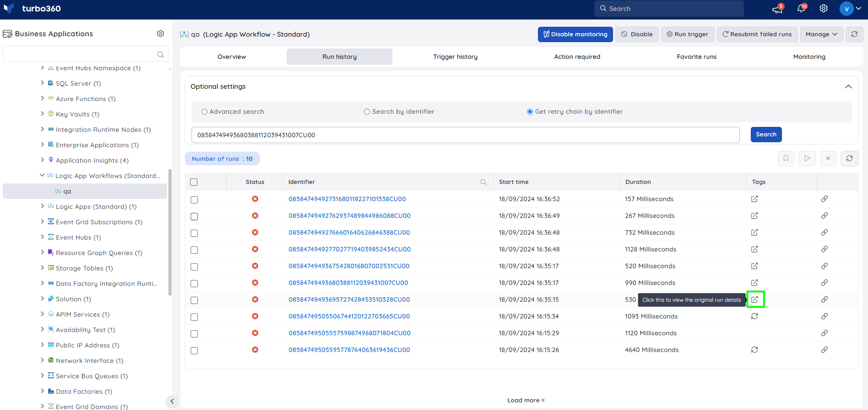The height and width of the screenshot is (410, 868).
Task: Tick checkbox for 1128 Milliseconds run
Action: [194, 250]
